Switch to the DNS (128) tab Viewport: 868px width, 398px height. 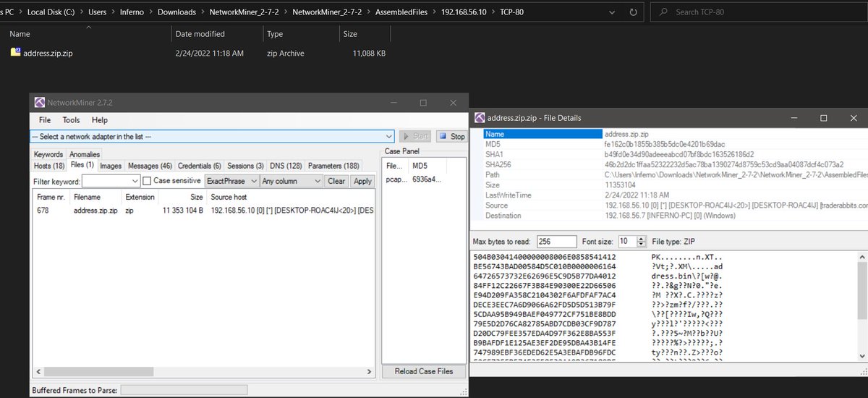coord(286,166)
